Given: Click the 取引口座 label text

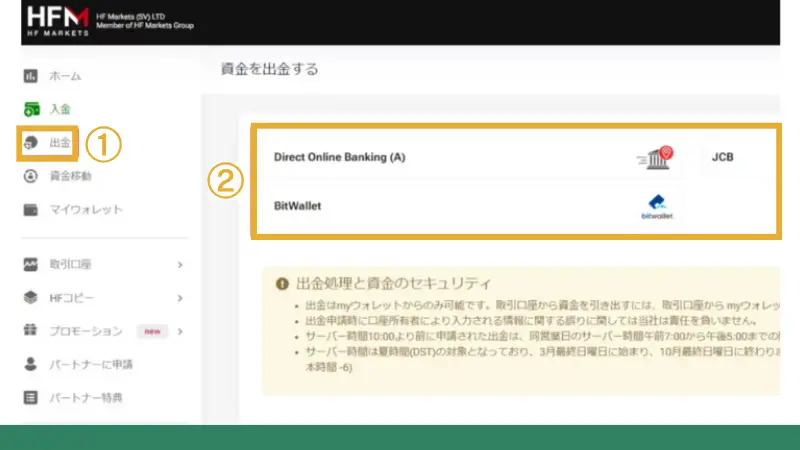Looking at the screenshot, I should (70, 264).
